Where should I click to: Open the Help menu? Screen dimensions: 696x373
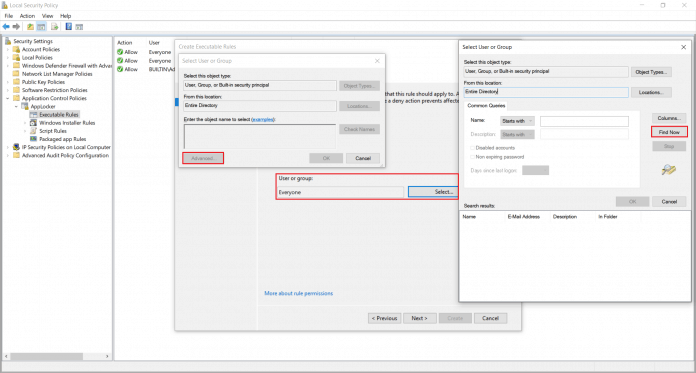tap(66, 16)
